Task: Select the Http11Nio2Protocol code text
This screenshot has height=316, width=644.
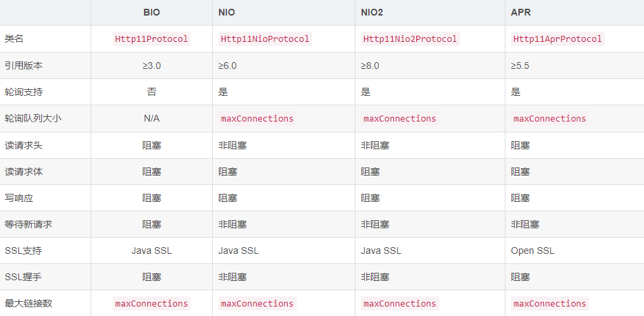Action: point(410,38)
